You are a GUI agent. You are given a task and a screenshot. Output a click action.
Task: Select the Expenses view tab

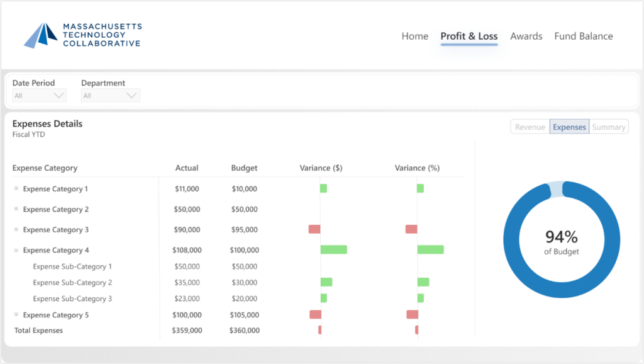tap(569, 127)
